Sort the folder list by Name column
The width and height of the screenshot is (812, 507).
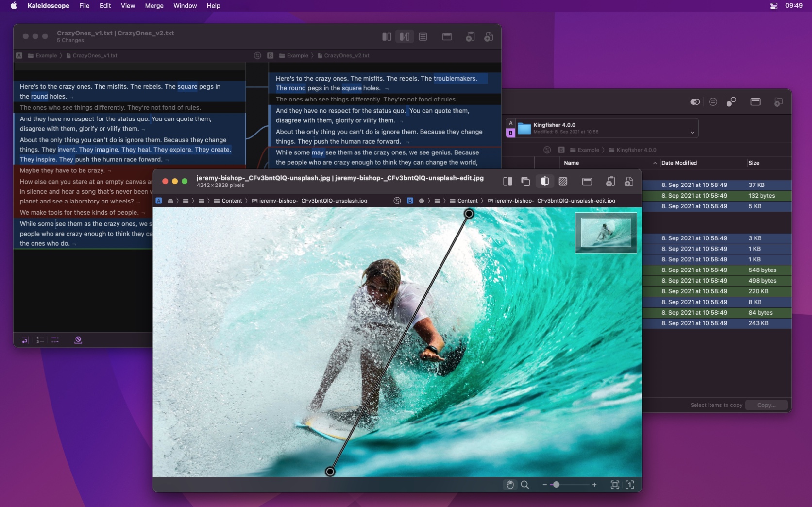coord(572,163)
